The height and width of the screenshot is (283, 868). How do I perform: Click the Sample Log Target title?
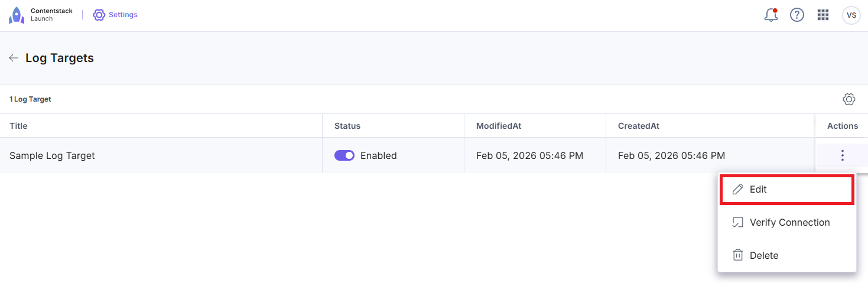click(52, 156)
